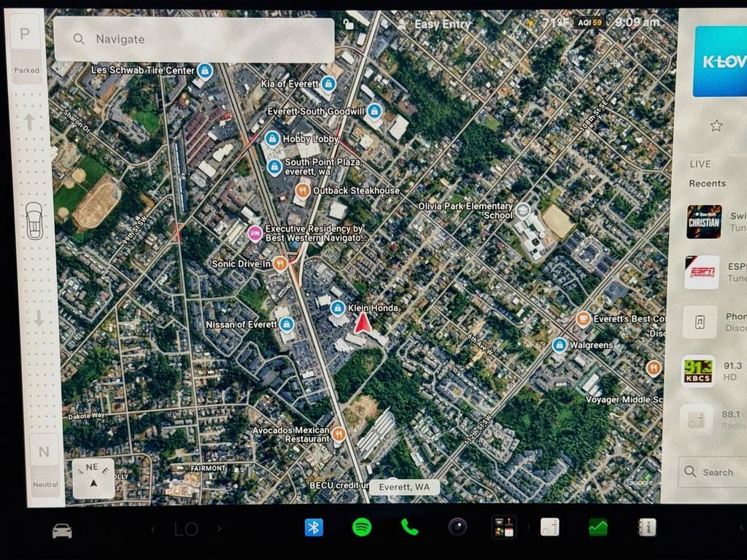Select Outback Steakhouse restaurant pin
Viewport: 747px width, 560px height.
click(x=303, y=190)
